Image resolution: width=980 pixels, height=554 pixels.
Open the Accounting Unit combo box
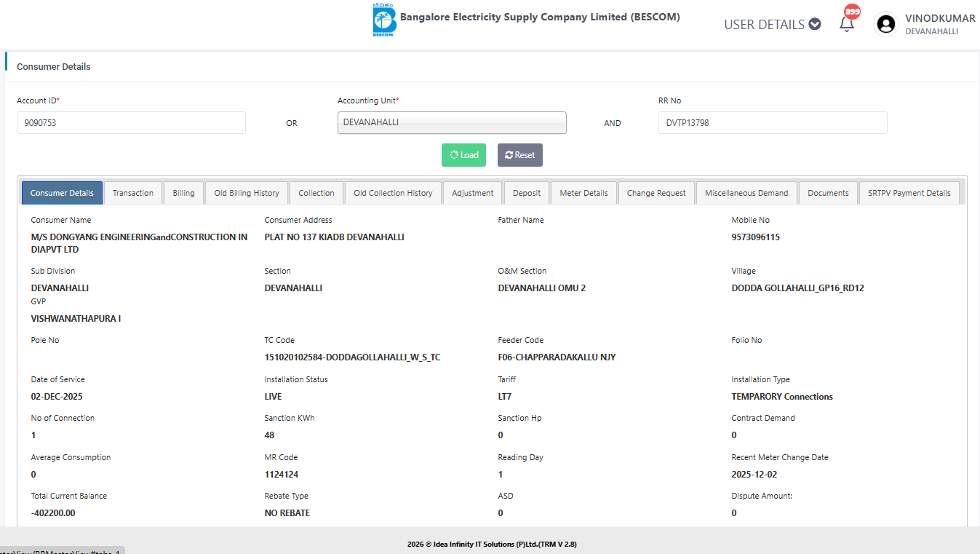click(x=452, y=123)
